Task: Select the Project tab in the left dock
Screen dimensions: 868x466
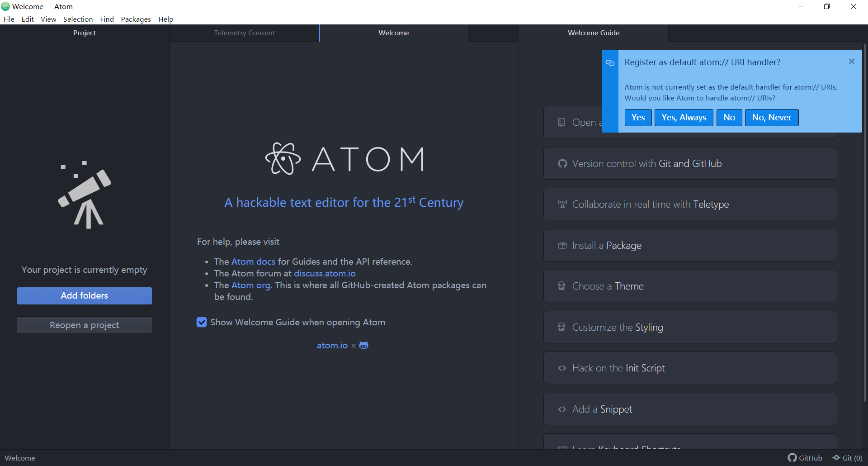Action: click(85, 33)
